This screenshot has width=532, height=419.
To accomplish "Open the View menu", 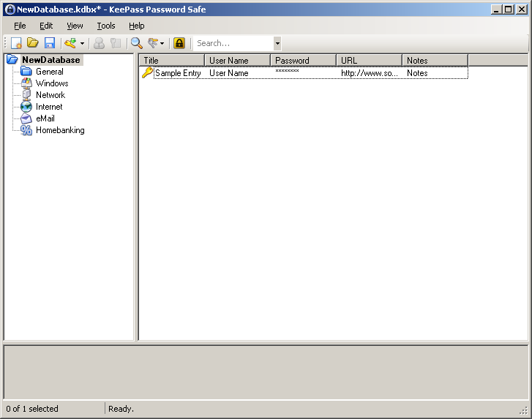I will 75,26.
